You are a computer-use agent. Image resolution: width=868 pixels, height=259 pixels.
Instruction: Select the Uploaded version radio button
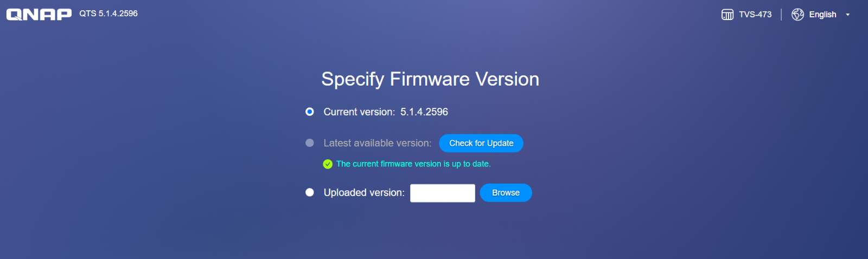coord(310,192)
